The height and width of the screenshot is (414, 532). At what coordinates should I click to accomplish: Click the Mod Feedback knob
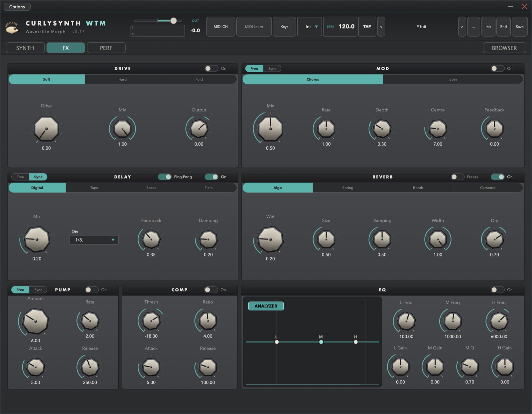(494, 129)
